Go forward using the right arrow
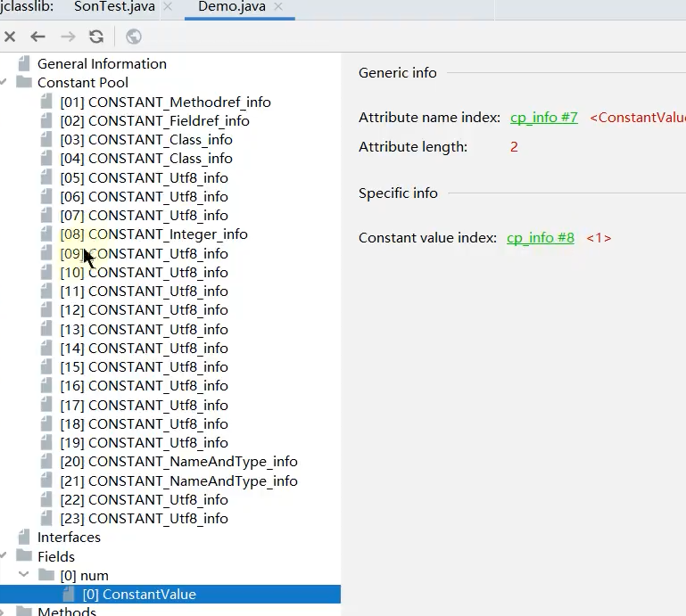Image resolution: width=686 pixels, height=616 pixels. click(x=68, y=37)
